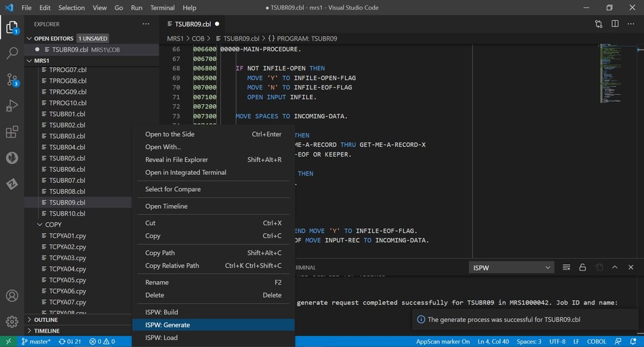The height and width of the screenshot is (347, 644).
Task: Collapse the COPY folder
Action: pyautogui.click(x=53, y=224)
